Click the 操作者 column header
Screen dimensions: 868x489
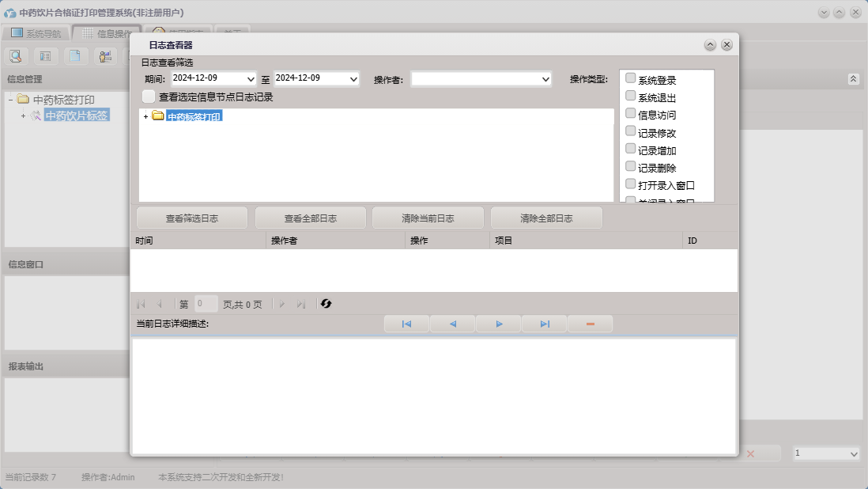pos(335,241)
